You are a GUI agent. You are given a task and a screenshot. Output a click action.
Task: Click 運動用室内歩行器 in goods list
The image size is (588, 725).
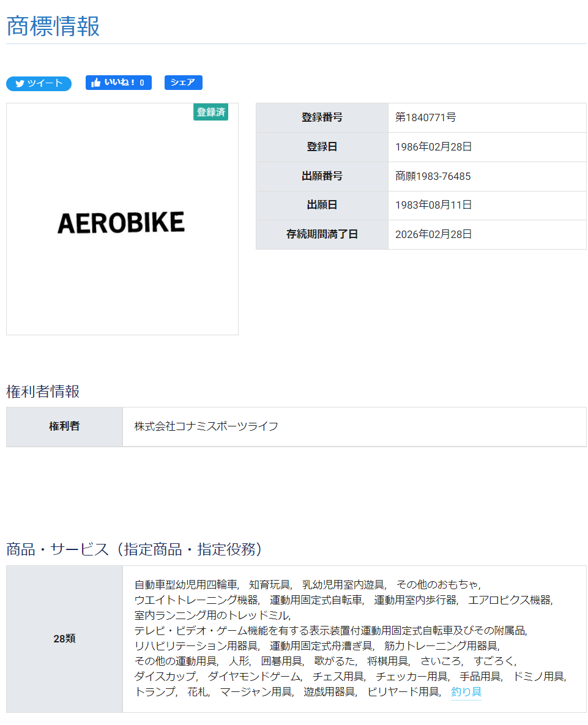pos(415,600)
